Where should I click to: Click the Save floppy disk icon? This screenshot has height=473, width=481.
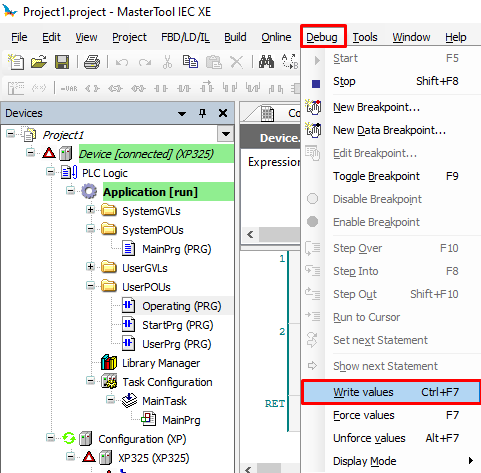62,62
